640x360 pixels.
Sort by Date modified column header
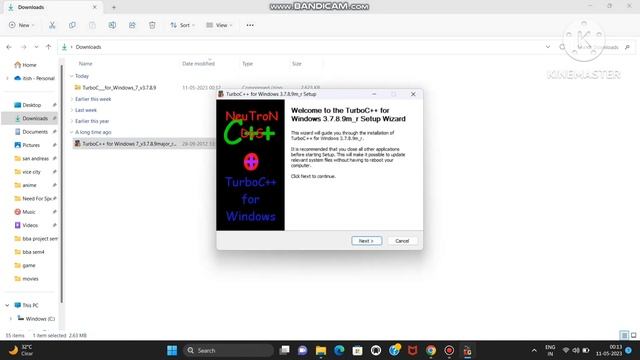coord(198,64)
